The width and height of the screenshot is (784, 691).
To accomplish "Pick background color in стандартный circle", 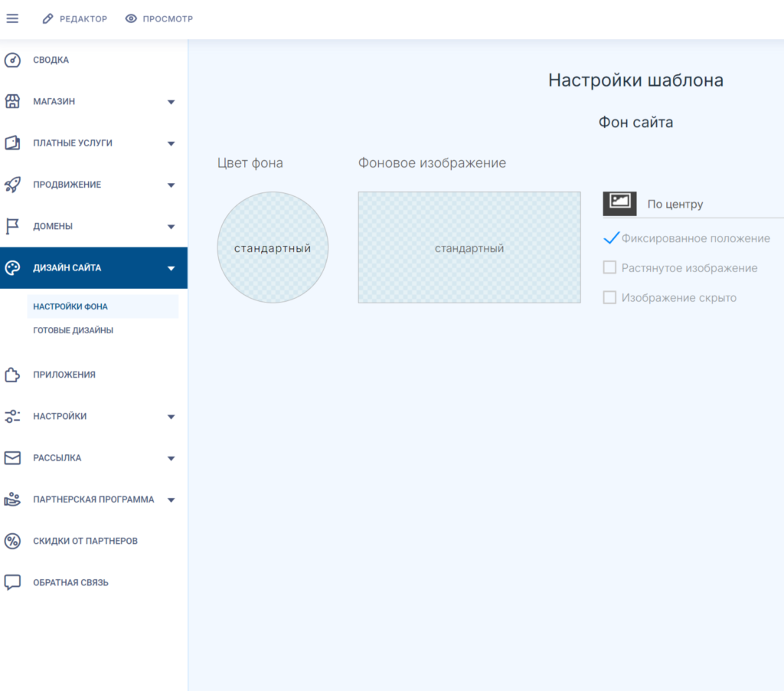I will 273,247.
